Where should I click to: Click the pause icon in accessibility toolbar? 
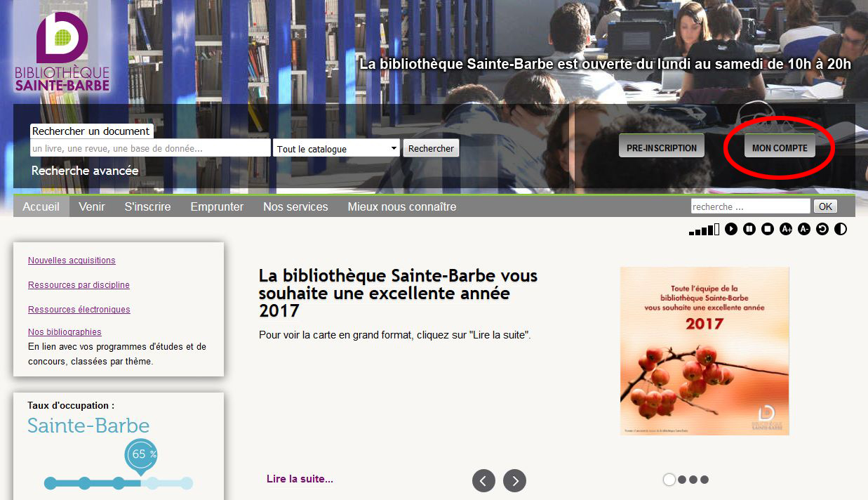(x=749, y=229)
